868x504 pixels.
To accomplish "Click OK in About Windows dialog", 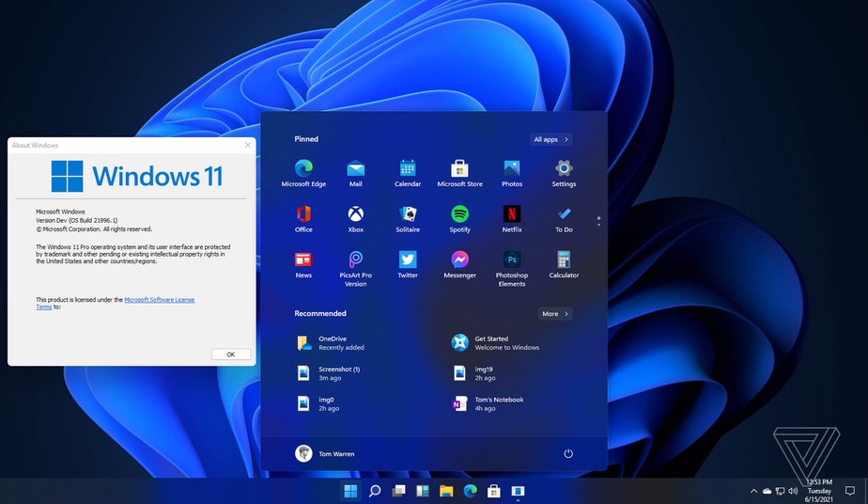I will point(230,354).
